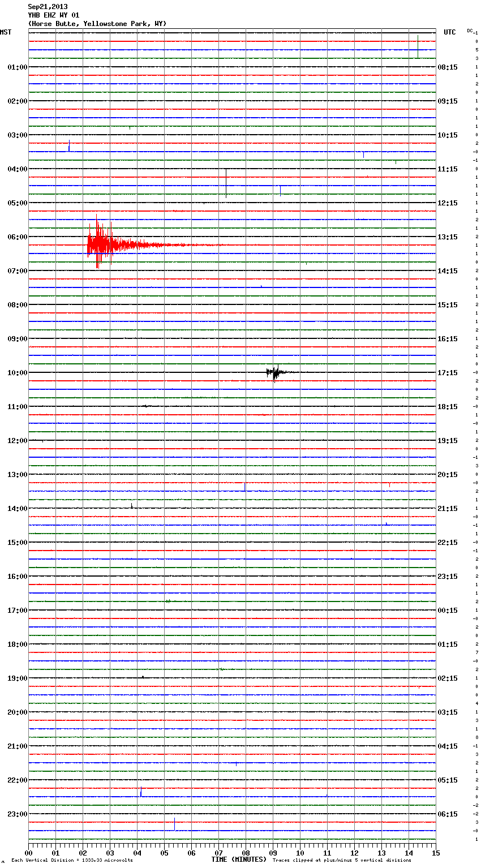
Task: Click the MST time label "10:00"
Action: pyautogui.click(x=18, y=373)
